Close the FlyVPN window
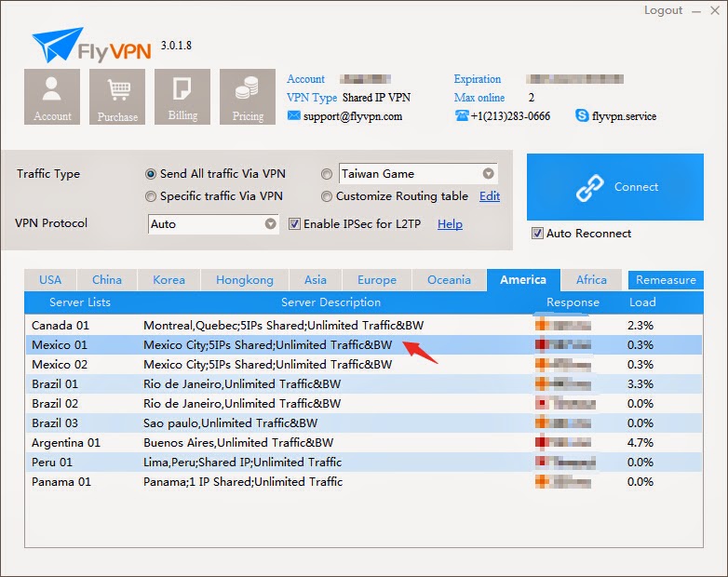Viewport: 728px width, 577px height. [715, 10]
